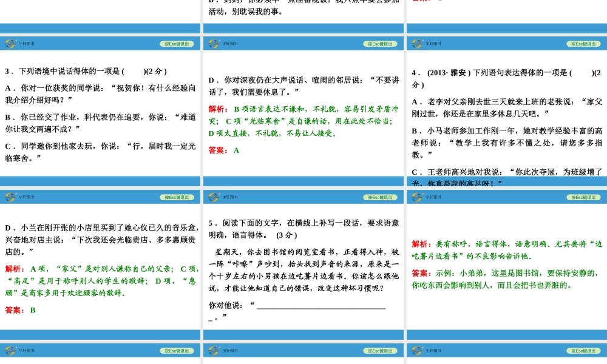Select option C 同学邀你到他家去玩
607x364 pixels.
(x=101, y=152)
